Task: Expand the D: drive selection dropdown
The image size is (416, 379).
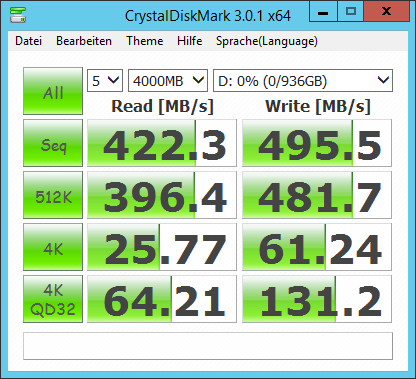Action: click(x=303, y=80)
